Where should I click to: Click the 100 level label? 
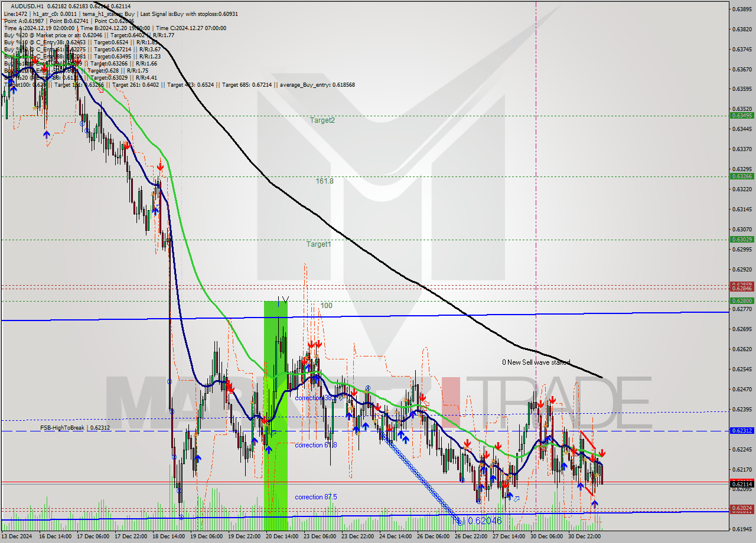[x=327, y=306]
